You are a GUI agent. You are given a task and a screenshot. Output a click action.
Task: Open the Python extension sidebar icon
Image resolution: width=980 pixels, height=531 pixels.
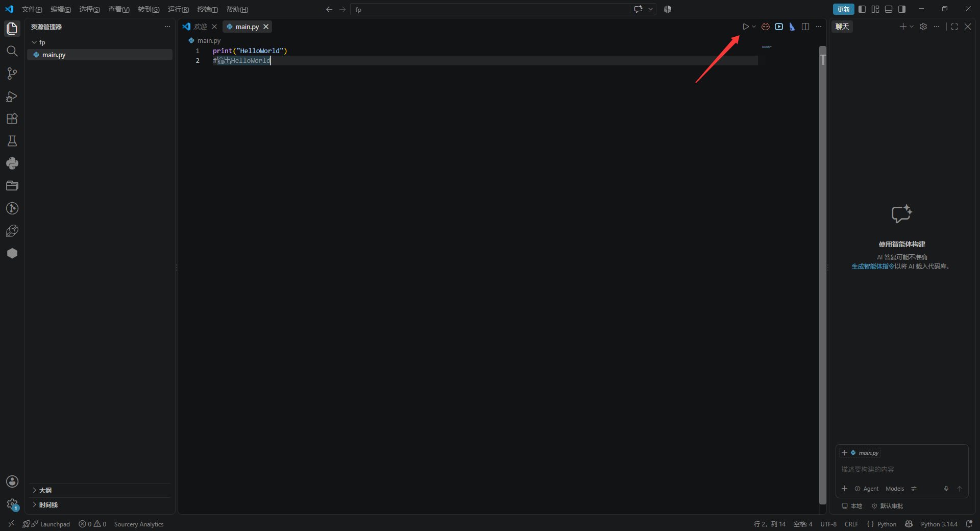click(12, 163)
